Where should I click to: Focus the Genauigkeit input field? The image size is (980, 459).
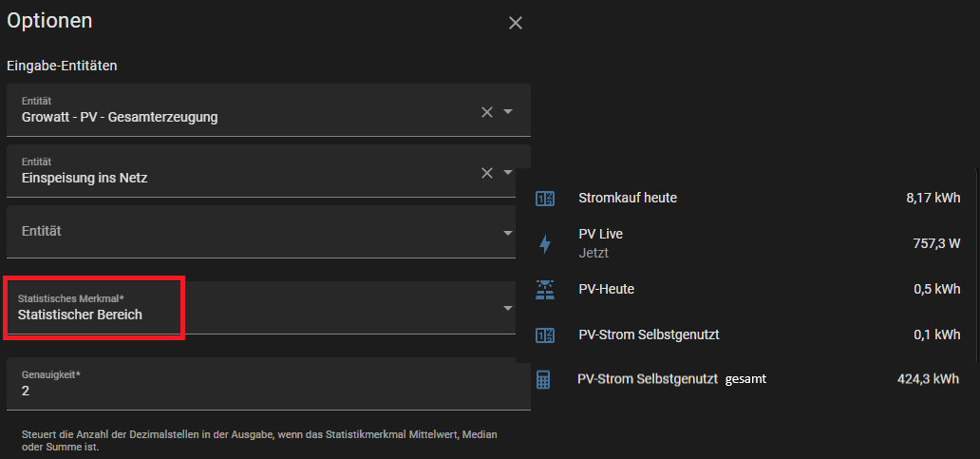pos(269,384)
